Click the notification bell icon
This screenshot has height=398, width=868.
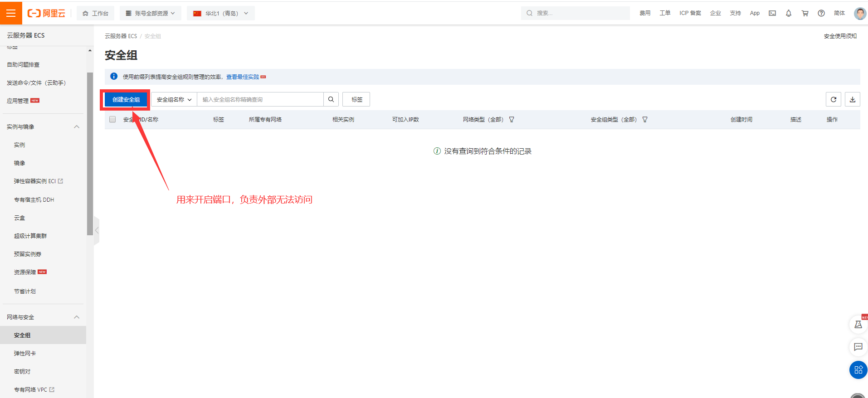point(789,13)
